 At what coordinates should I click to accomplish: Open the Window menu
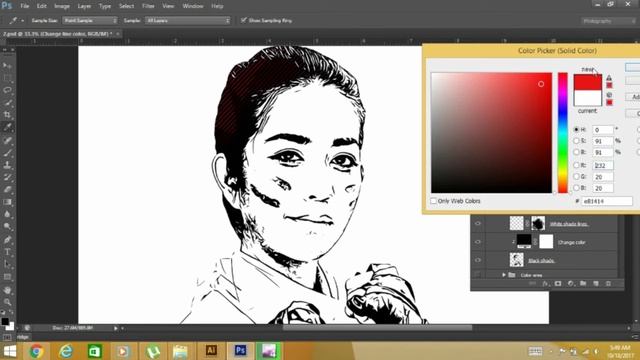[x=193, y=6]
